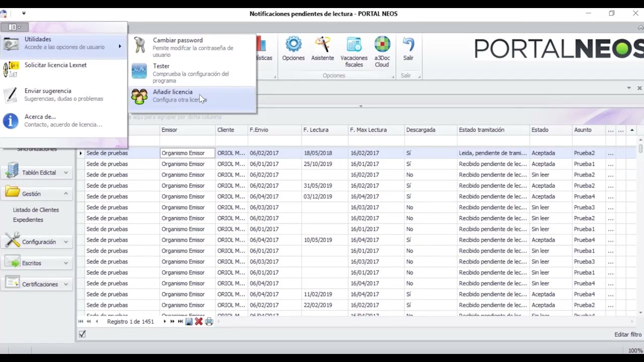This screenshot has width=644, height=362.
Task: Open Vacaciones fiscales calendar
Action: pos(354,52)
